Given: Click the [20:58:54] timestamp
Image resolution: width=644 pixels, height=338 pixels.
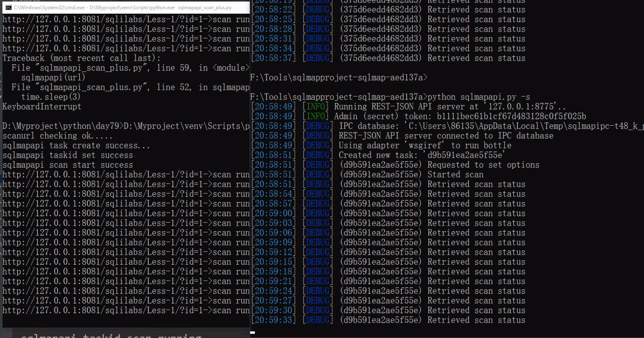Looking at the screenshot, I should click(273, 194).
